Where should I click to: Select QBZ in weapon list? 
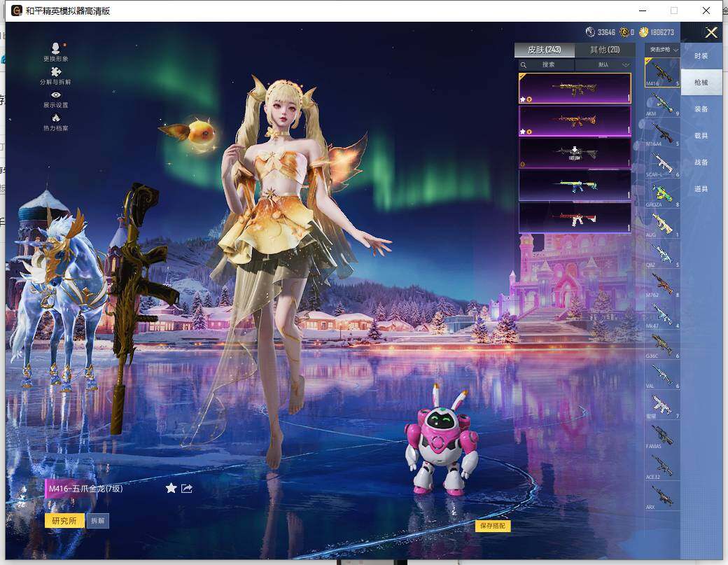(x=662, y=254)
